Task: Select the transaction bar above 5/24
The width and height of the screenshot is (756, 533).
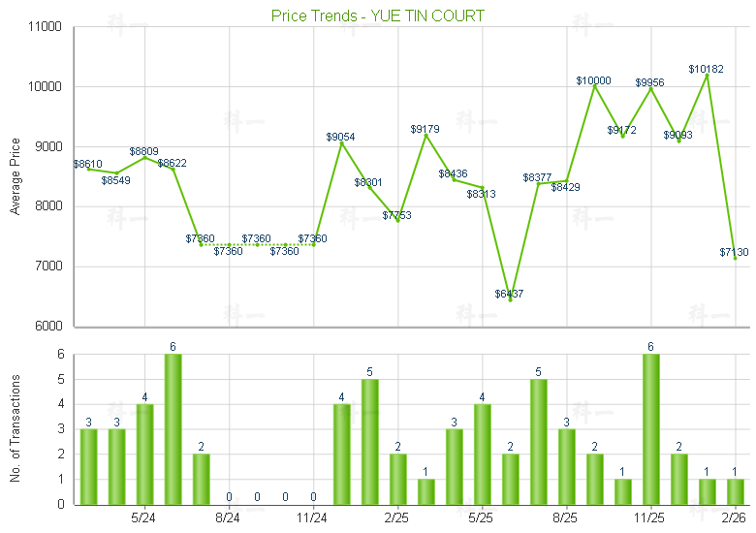Action: click(144, 454)
